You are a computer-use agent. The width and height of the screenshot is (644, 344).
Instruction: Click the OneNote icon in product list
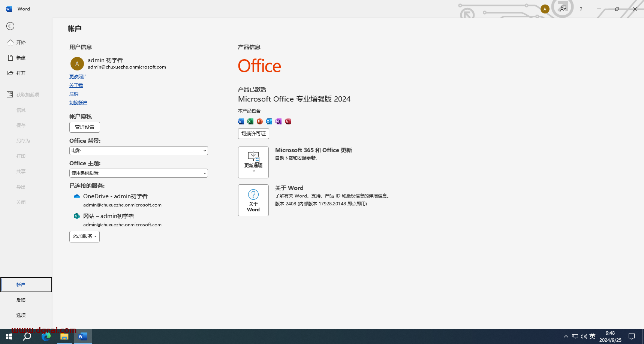278,121
